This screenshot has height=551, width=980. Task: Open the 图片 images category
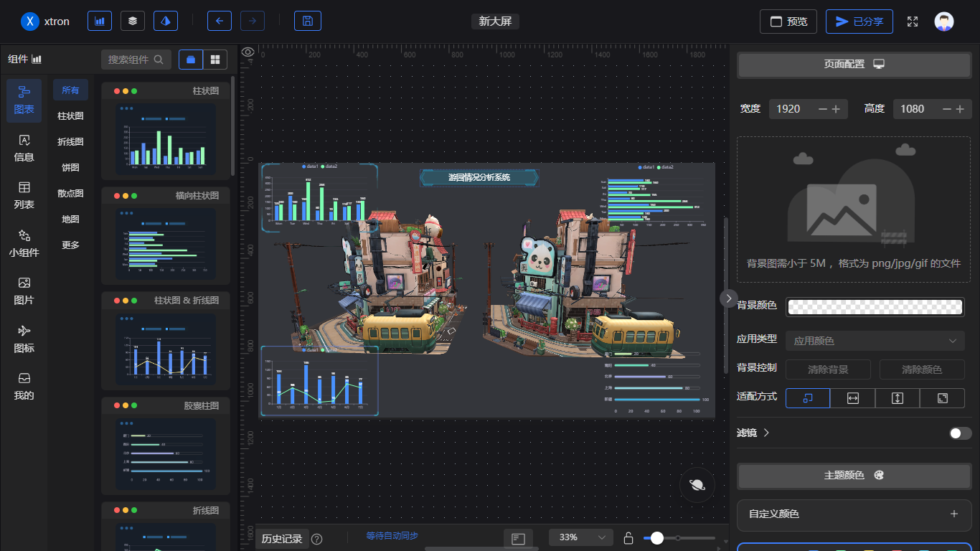pos(24,291)
